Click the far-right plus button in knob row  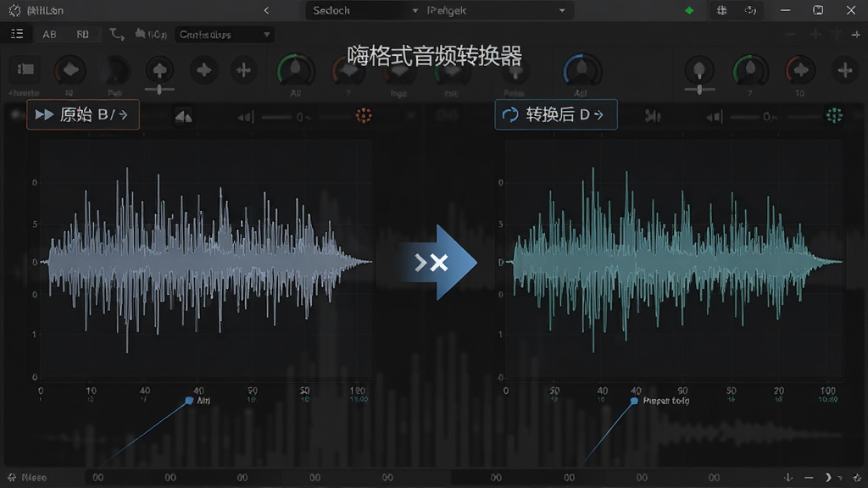[845, 70]
